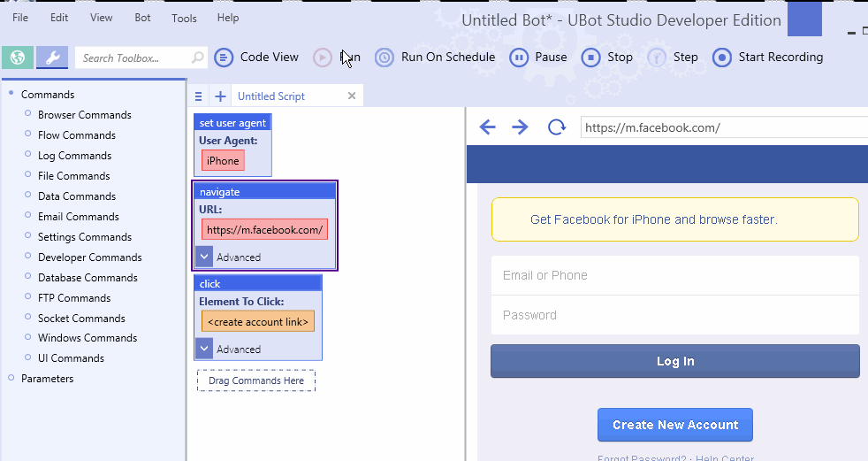The image size is (868, 461).
Task: Stop the bot
Action: coord(606,57)
